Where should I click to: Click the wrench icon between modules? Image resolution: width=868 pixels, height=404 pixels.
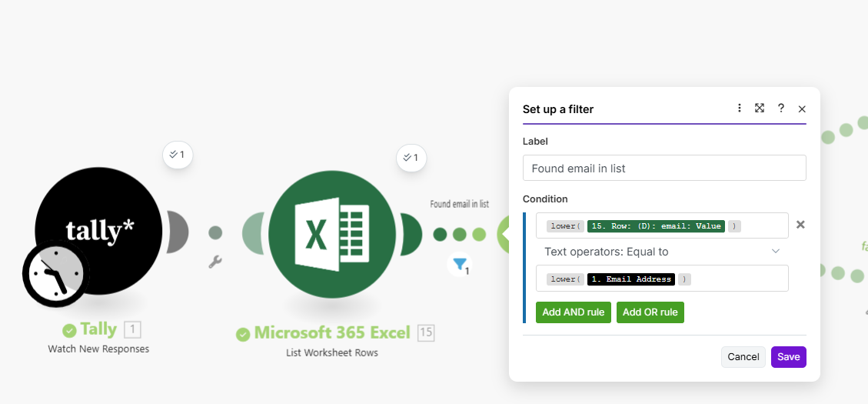(x=215, y=262)
